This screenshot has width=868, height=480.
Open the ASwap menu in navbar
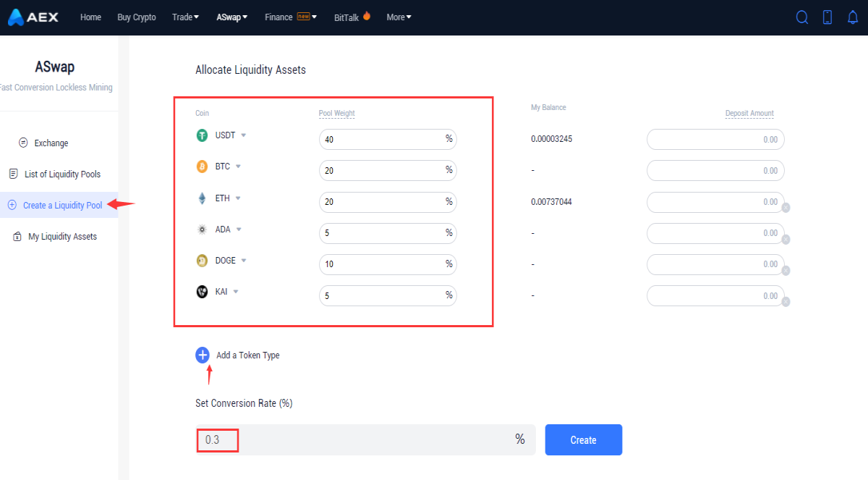pyautogui.click(x=231, y=17)
